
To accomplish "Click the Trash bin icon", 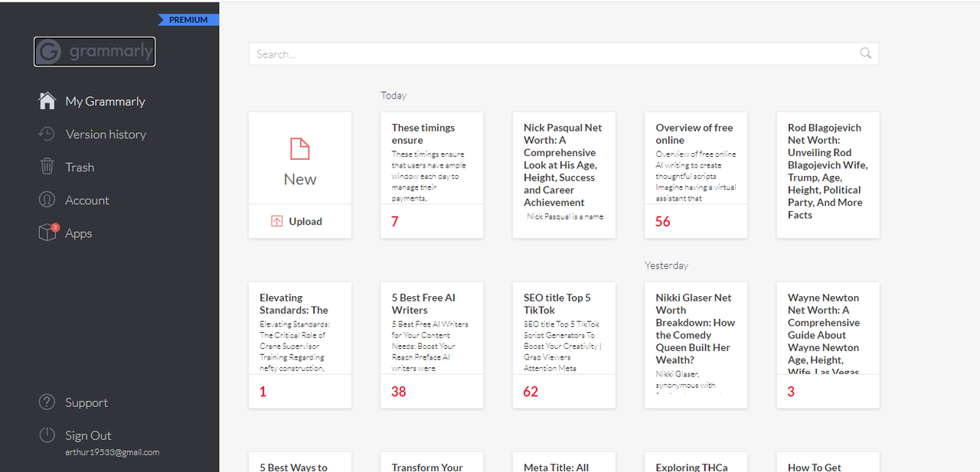I will point(47,167).
